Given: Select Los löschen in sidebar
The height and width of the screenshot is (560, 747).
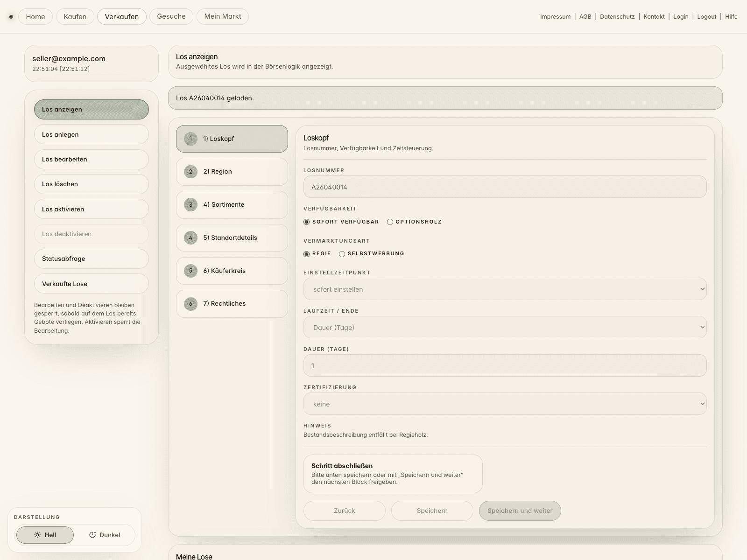Looking at the screenshot, I should tap(92, 184).
